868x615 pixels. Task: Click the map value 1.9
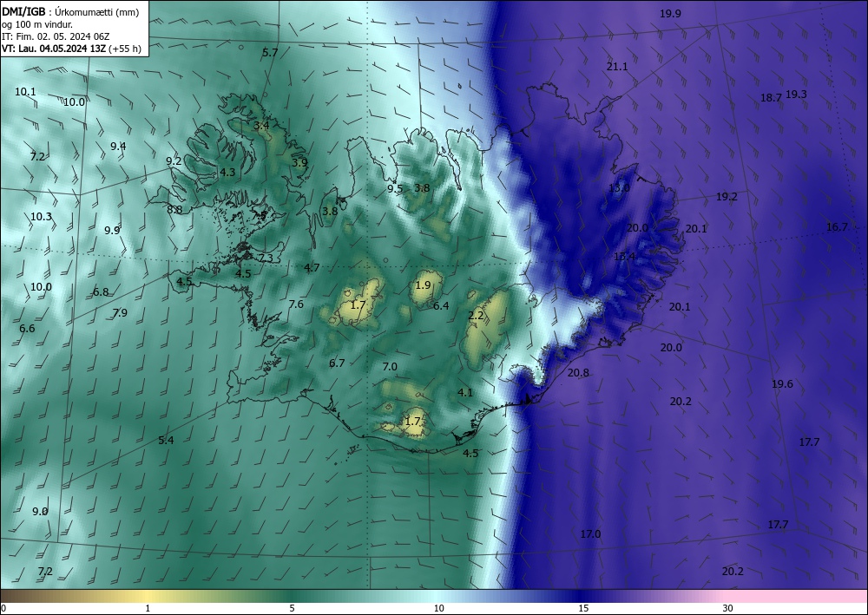coord(423,285)
